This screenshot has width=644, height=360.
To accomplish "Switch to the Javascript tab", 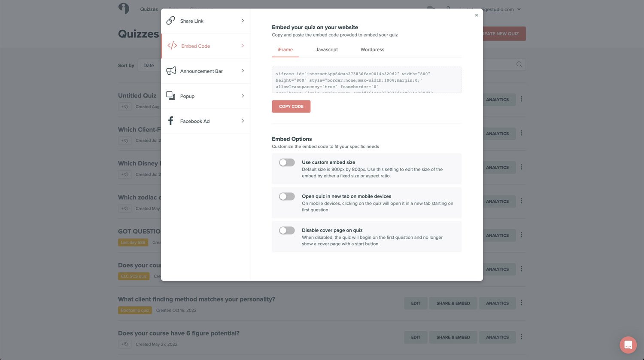I will pos(326,50).
